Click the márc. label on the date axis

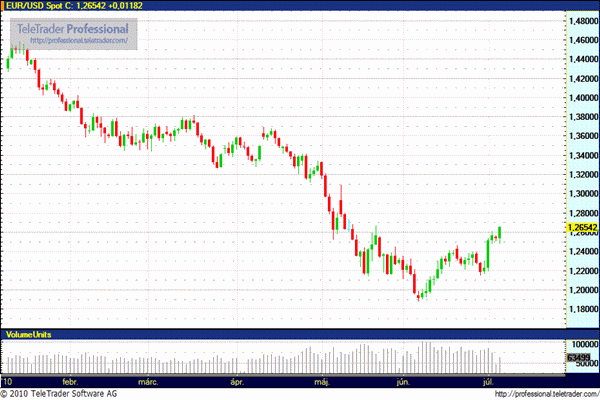click(x=150, y=381)
